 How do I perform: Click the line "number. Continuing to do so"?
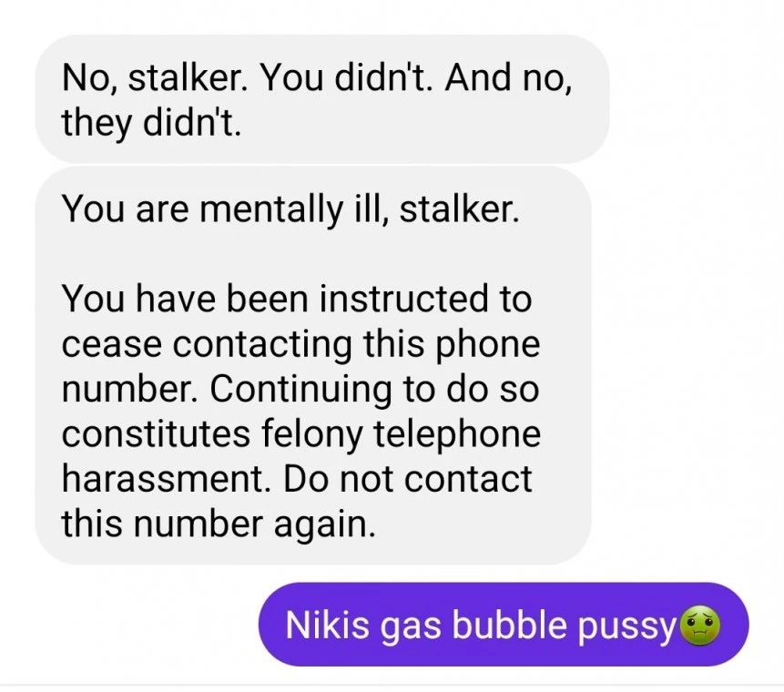coord(300,389)
